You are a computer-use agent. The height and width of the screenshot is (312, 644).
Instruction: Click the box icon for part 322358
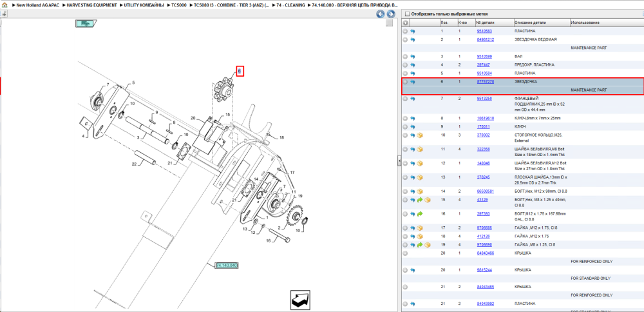420,149
